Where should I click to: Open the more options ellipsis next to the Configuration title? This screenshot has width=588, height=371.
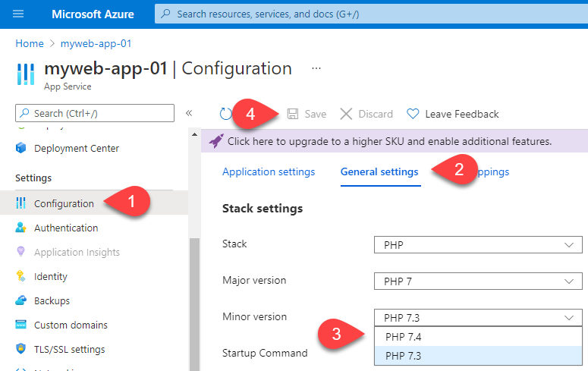(316, 68)
